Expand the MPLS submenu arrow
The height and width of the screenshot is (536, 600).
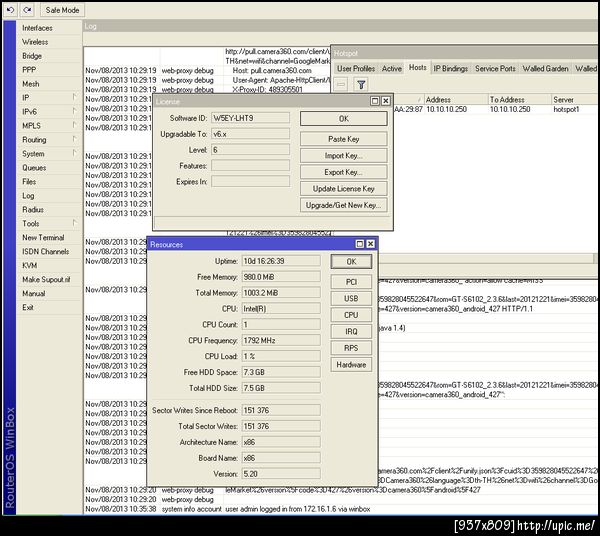tap(75, 125)
